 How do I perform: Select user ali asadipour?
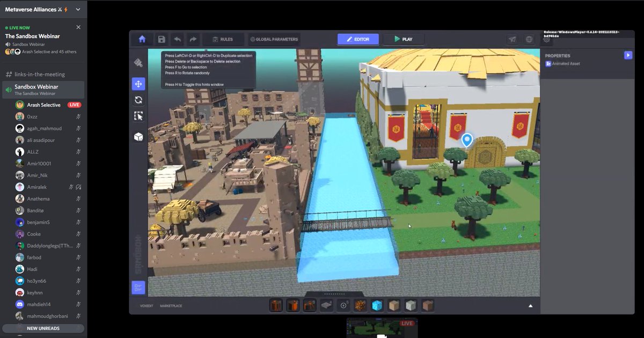click(x=47, y=140)
